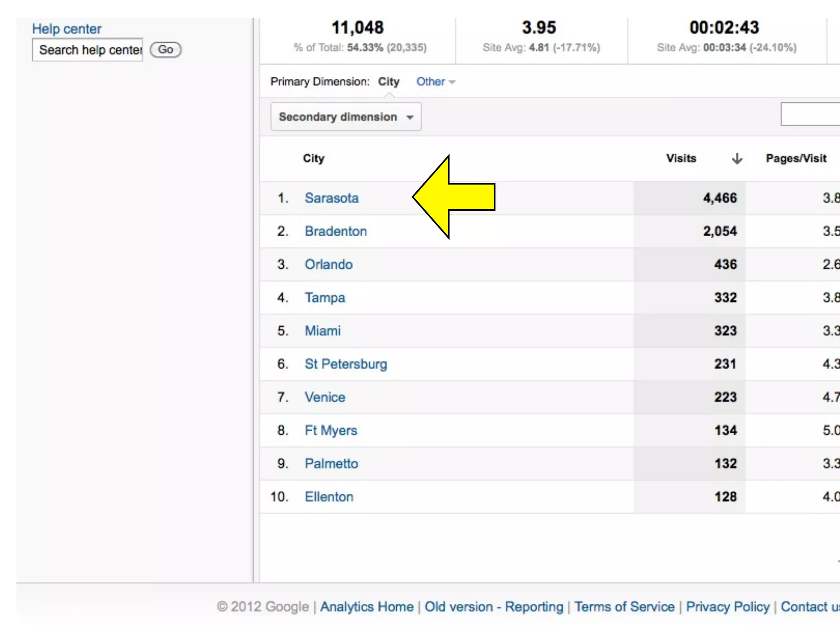Click the St Petersburg link

tap(346, 364)
